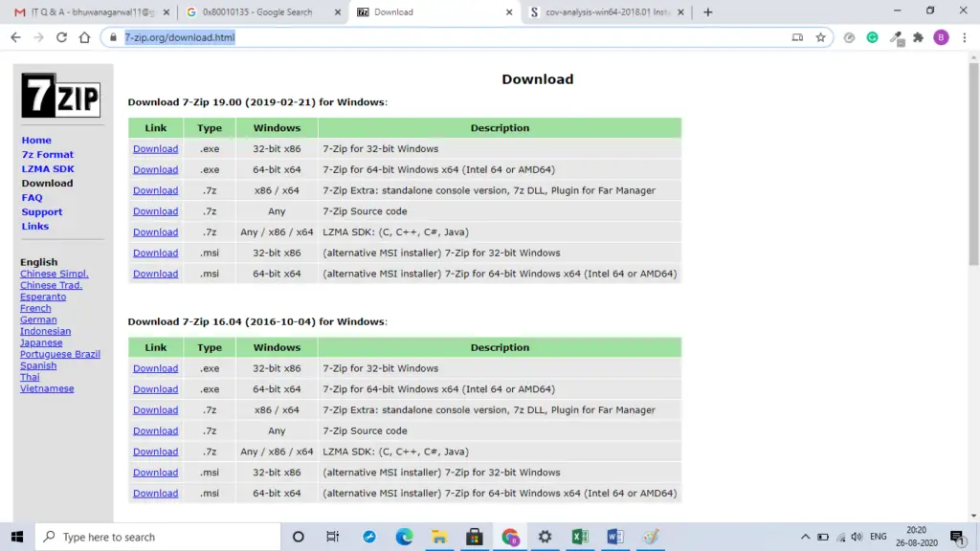This screenshot has width=980, height=551.
Task: Switch to the 0x80010135 Google Search tab
Action: point(264,11)
